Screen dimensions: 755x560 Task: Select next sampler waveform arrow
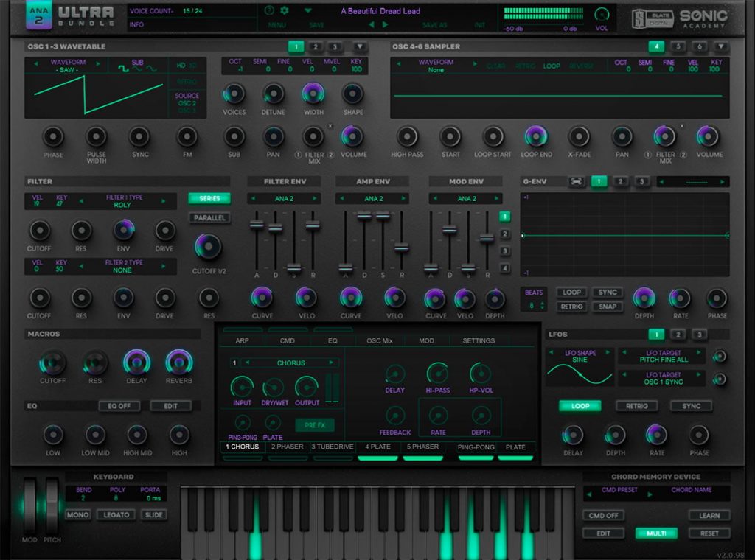pos(475,63)
